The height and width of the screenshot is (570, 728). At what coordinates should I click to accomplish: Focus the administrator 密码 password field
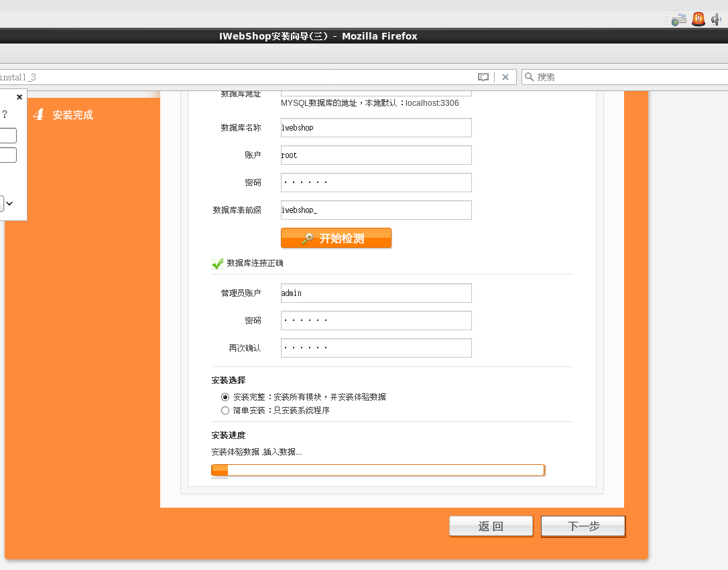[376, 320]
